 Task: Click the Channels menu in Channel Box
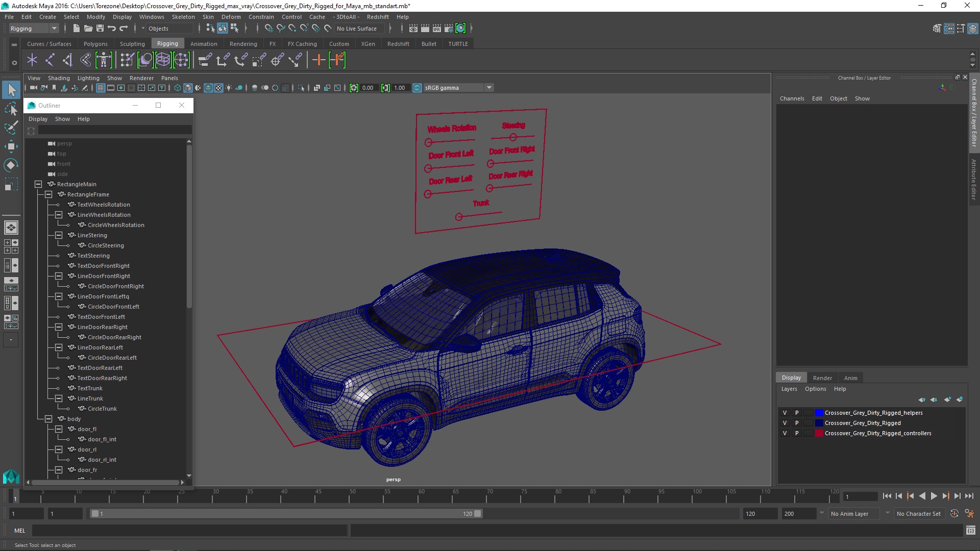[x=792, y=98]
